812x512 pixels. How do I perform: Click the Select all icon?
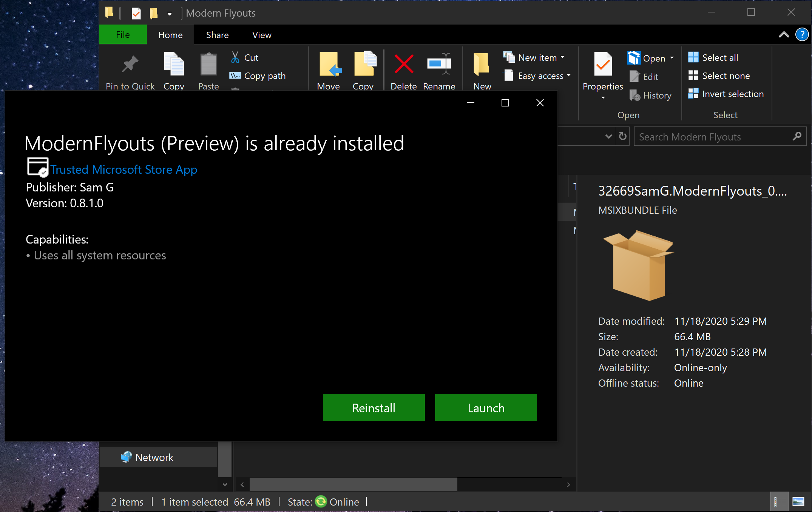[x=693, y=57]
